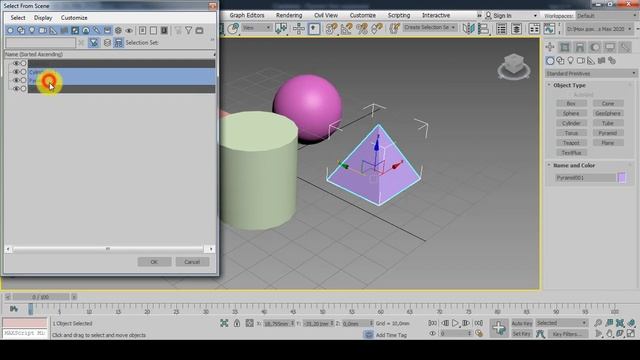Click GeoSphere primitive button
The width and height of the screenshot is (640, 360).
point(608,113)
